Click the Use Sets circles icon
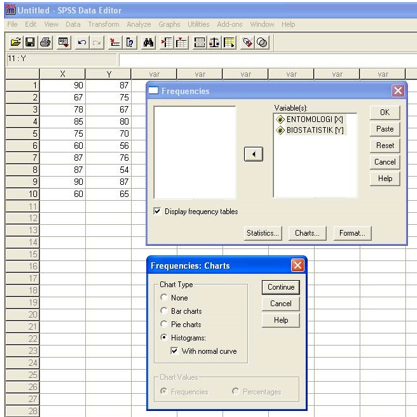The width and height of the screenshot is (417, 417). pos(262,43)
